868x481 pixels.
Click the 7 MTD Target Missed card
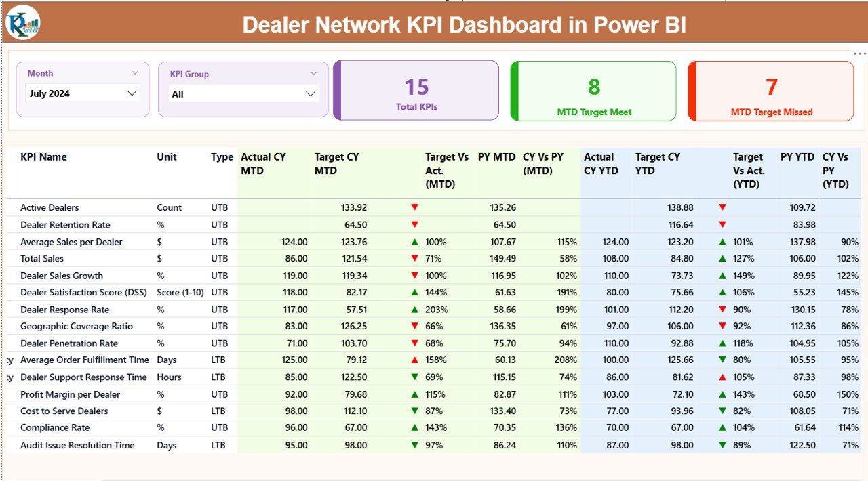770,91
